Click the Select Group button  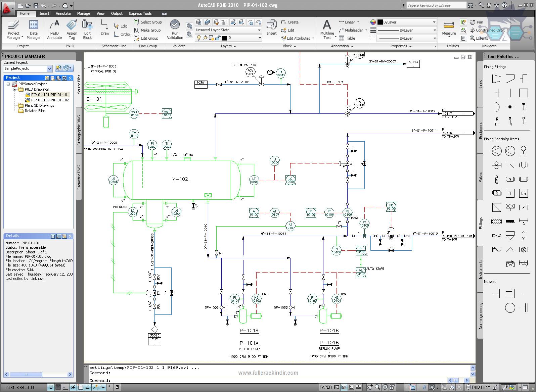click(148, 22)
